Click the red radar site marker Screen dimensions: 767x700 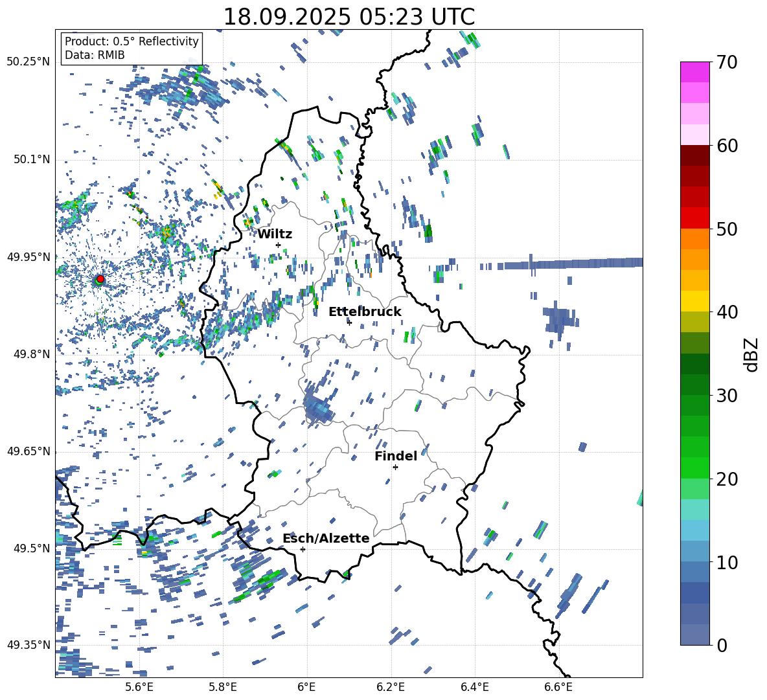(100, 279)
